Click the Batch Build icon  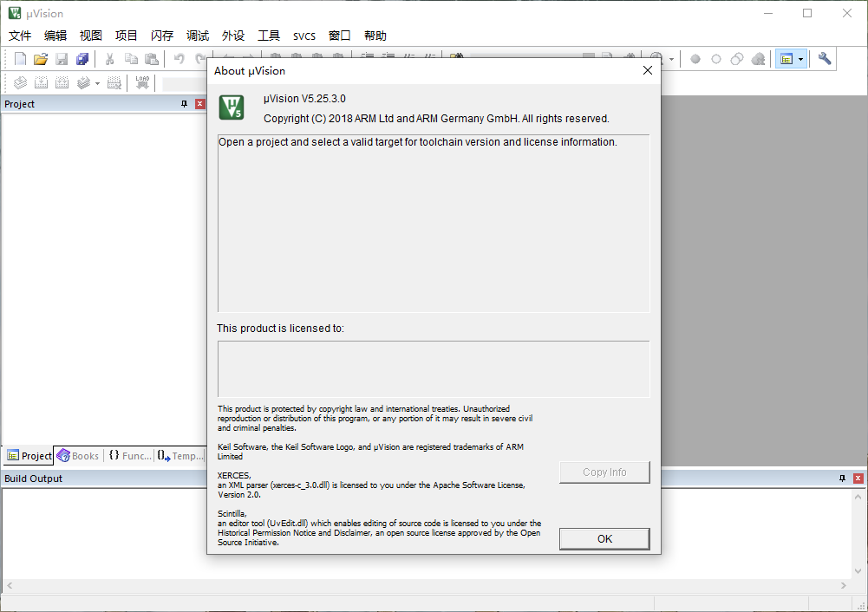[x=84, y=83]
